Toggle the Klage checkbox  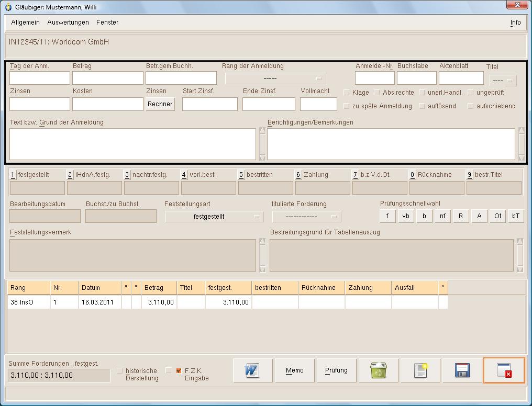coord(347,93)
